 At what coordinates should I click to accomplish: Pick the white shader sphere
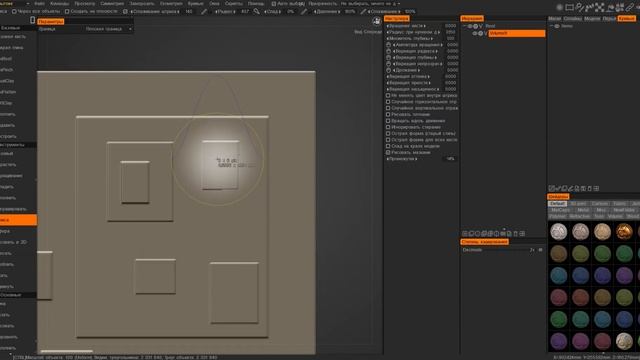(558, 231)
